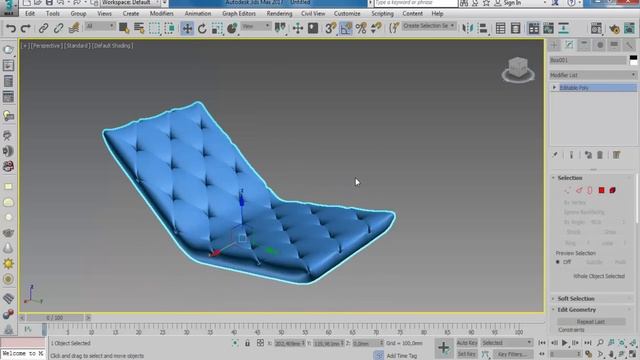Open the Animation menu
This screenshot has width=640, height=360.
point(198,13)
